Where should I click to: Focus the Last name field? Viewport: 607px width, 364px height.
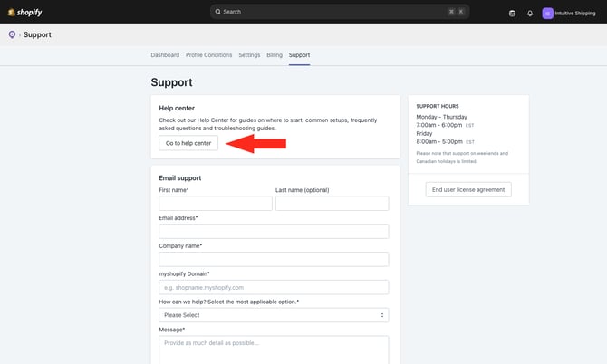[x=332, y=204]
